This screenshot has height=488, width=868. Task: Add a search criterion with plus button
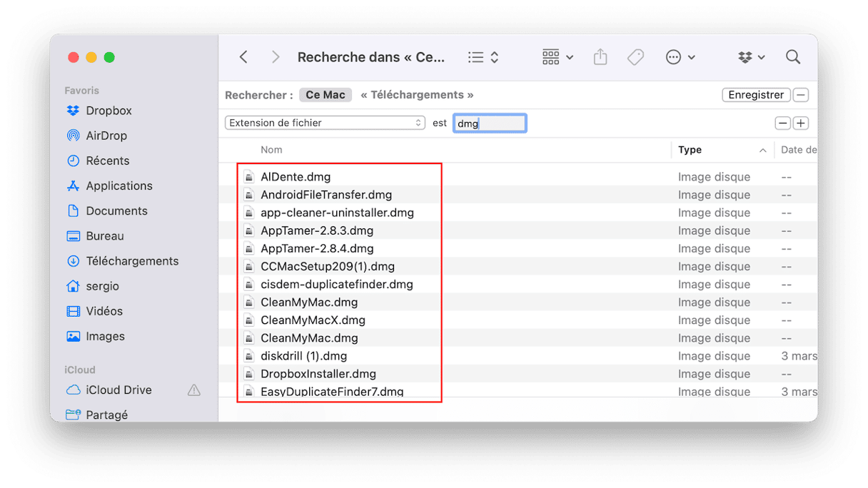pyautogui.click(x=801, y=123)
